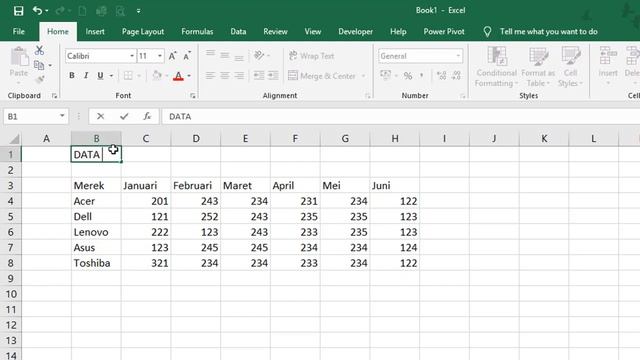The width and height of the screenshot is (640, 360).
Task: Open Insert Function fx icon
Action: tap(147, 117)
